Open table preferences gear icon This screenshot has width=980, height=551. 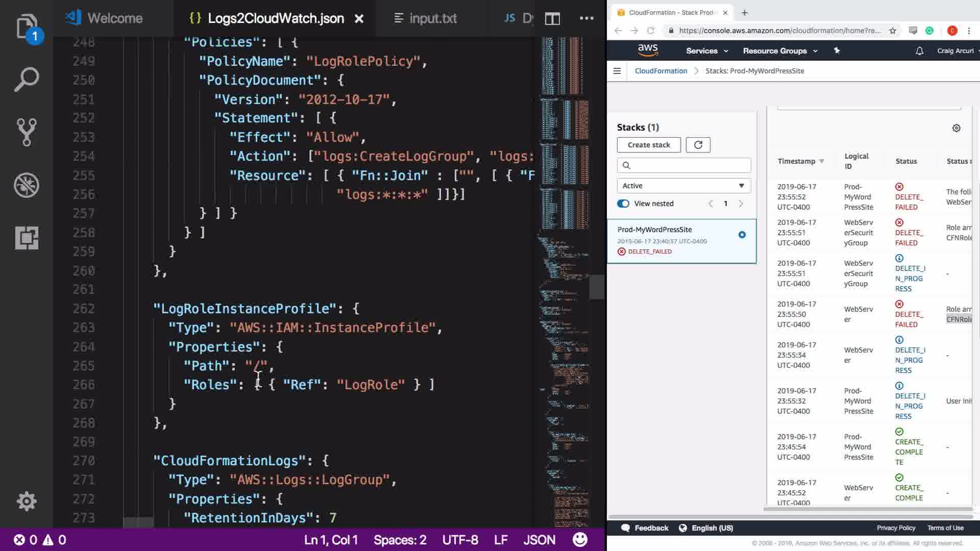click(956, 128)
